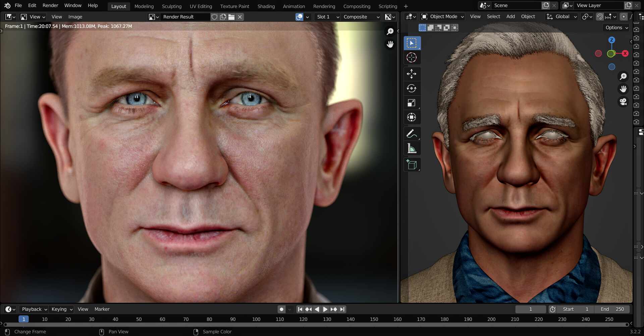Toggle the fake user shield for Render Result
This screenshot has width=644, height=336.
pos(214,17)
